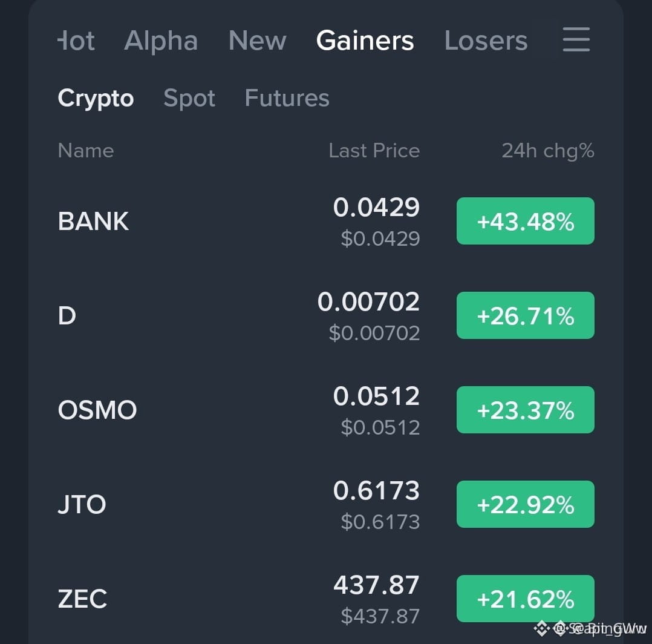Open the hamburger menu icon
This screenshot has width=652, height=644.
tap(576, 39)
